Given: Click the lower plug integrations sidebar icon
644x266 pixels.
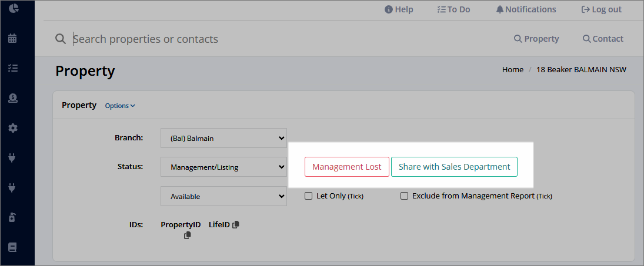Looking at the screenshot, I should coord(12,188).
